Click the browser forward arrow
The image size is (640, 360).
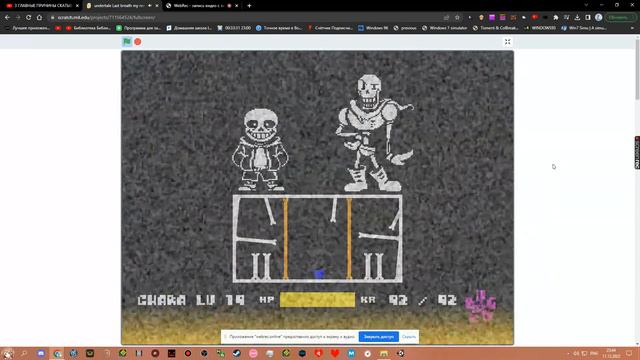18,18
